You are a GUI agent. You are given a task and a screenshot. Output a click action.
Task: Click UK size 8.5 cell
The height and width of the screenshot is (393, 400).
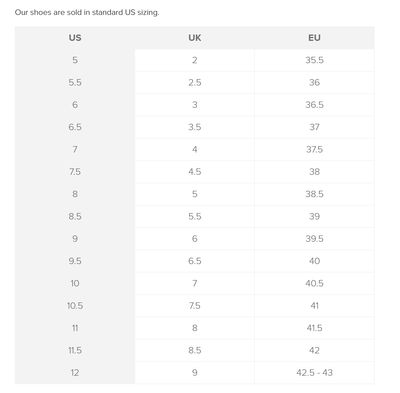tap(195, 350)
